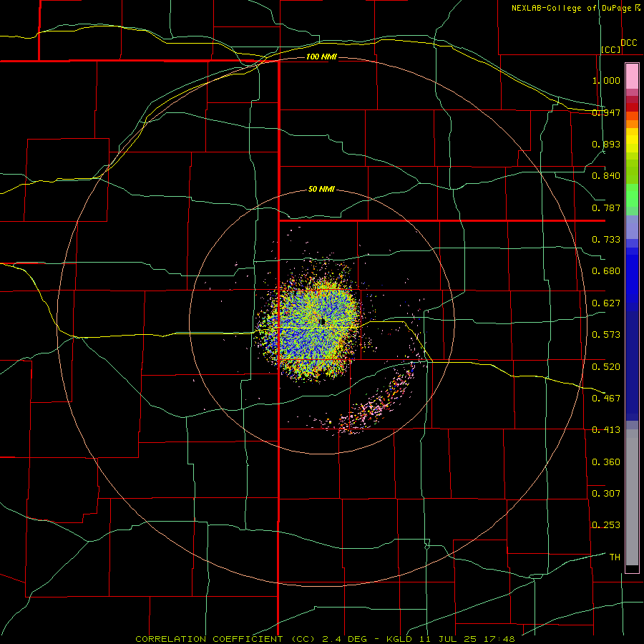Screen dimensions: 644x644
Task: Select the 0.573 scale value
Action: (x=606, y=335)
